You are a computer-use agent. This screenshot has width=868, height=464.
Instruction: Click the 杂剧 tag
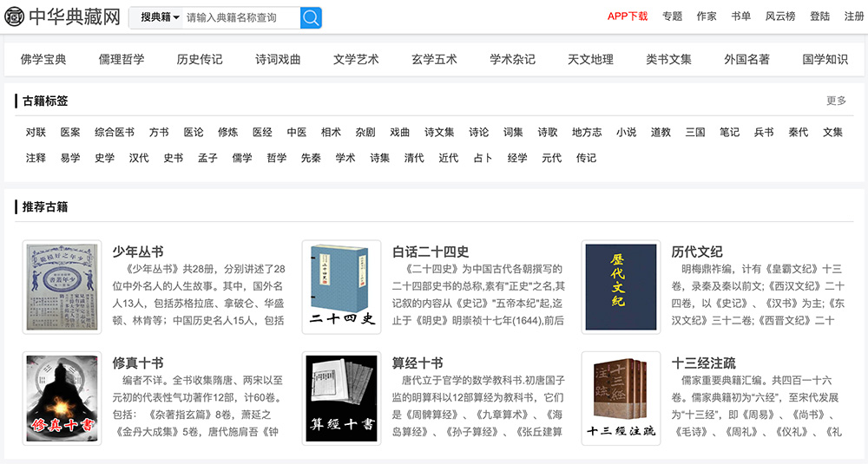[365, 132]
